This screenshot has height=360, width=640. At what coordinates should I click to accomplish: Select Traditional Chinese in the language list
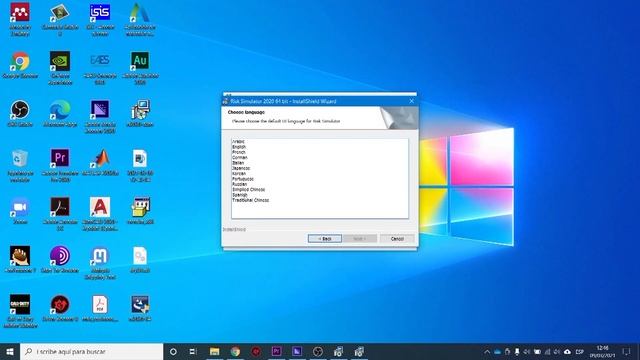click(251, 200)
